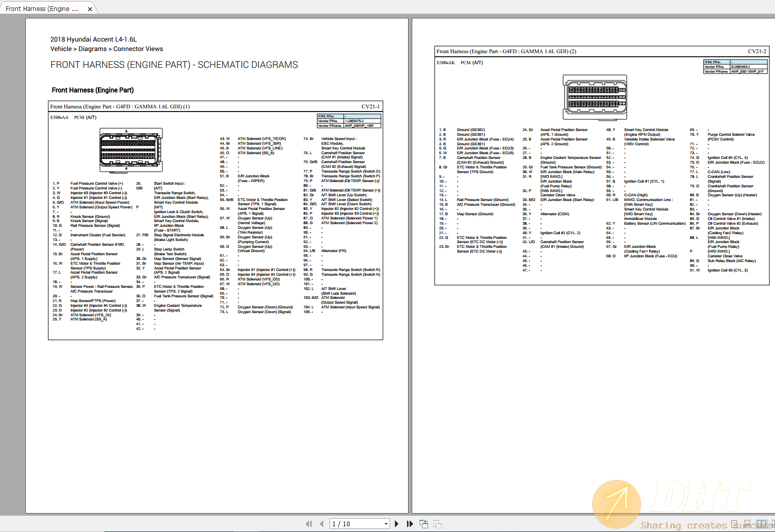Close the Front Harness document tab
The image size is (775, 532).
[90, 9]
